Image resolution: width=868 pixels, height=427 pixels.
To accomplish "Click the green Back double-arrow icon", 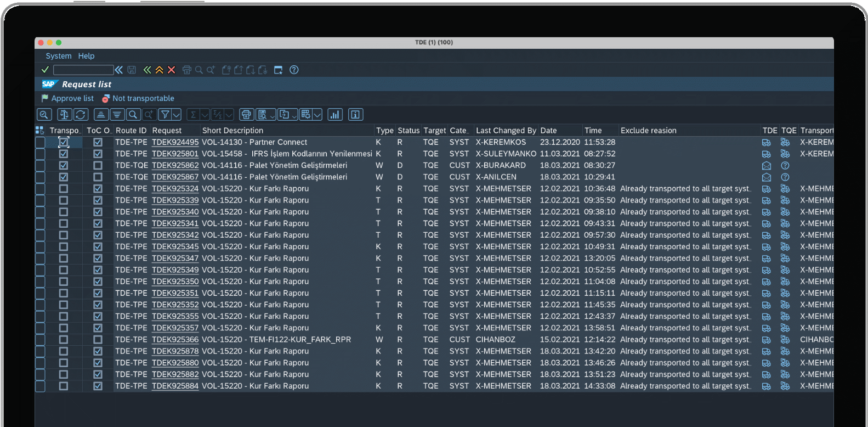I will point(147,70).
